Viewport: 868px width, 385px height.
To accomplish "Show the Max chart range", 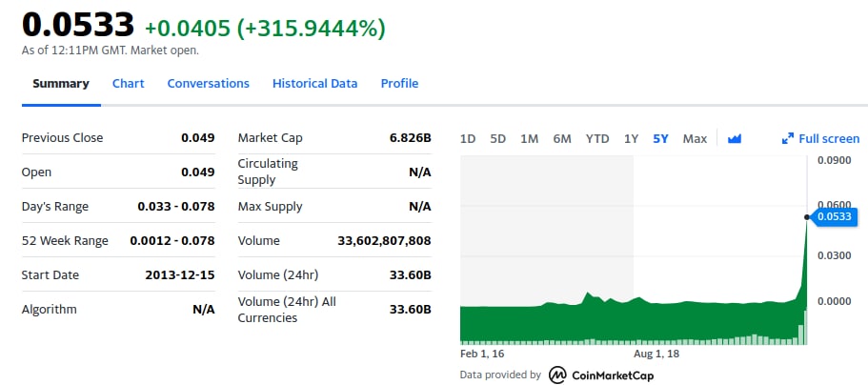I will 695,138.
